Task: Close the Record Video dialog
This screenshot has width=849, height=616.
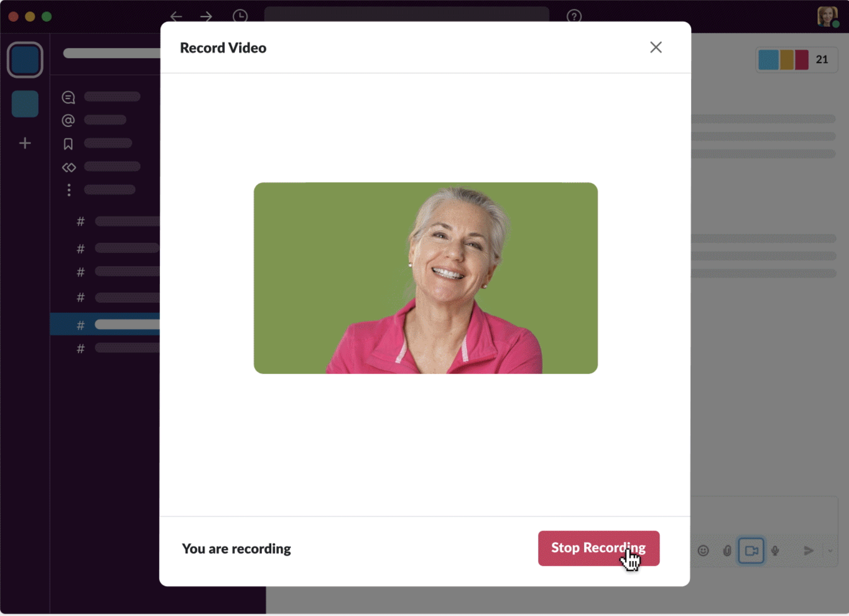Action: pos(656,47)
